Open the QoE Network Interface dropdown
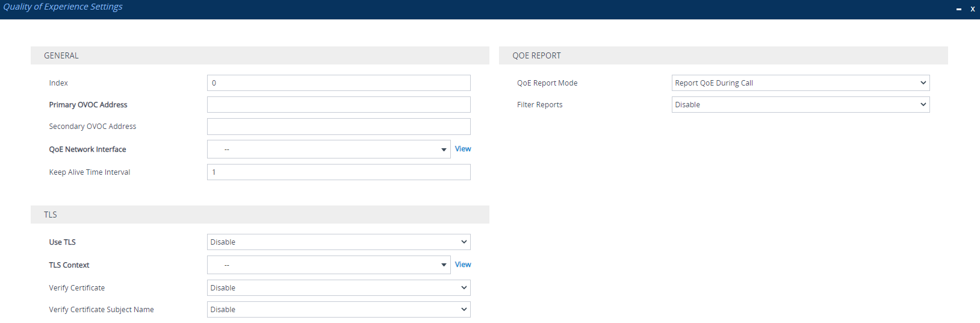Image resolution: width=980 pixels, height=323 pixels. pyautogui.click(x=329, y=149)
